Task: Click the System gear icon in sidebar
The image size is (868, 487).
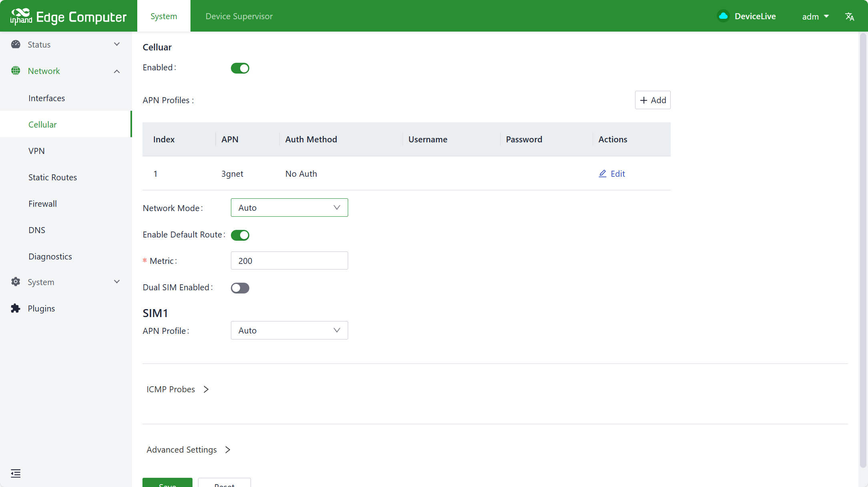Action: (x=16, y=282)
